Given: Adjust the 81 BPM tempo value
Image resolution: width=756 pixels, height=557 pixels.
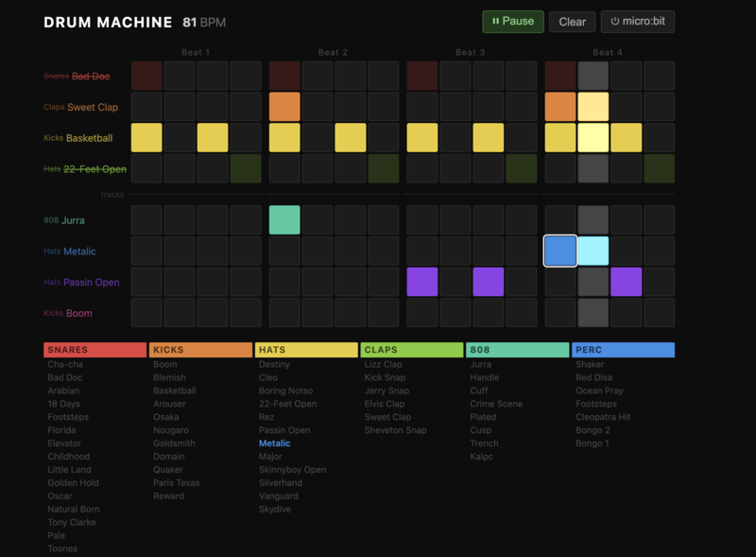Looking at the screenshot, I should (x=204, y=22).
